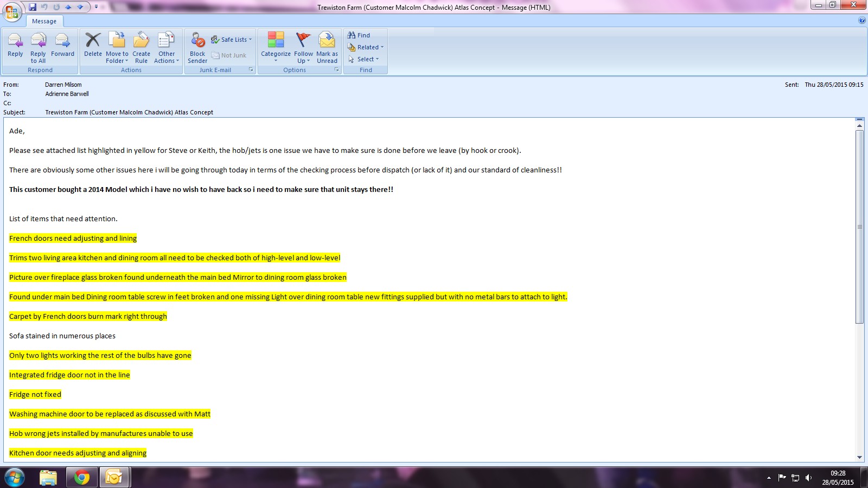868x488 pixels.
Task: Click Find in the ribbon
Action: [359, 35]
